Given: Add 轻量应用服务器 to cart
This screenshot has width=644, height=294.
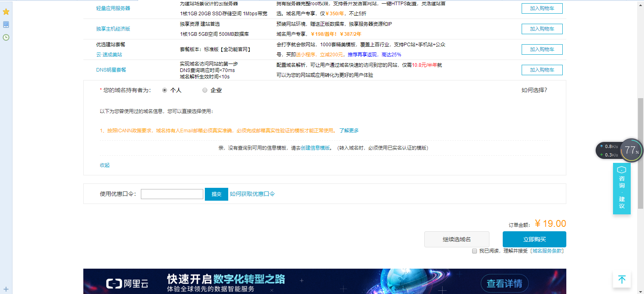Looking at the screenshot, I should click(542, 8).
